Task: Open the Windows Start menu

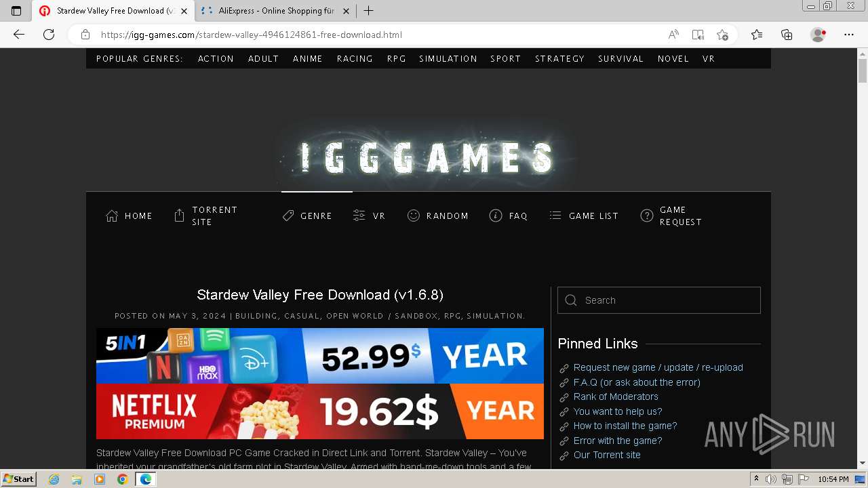Action: coord(18,479)
